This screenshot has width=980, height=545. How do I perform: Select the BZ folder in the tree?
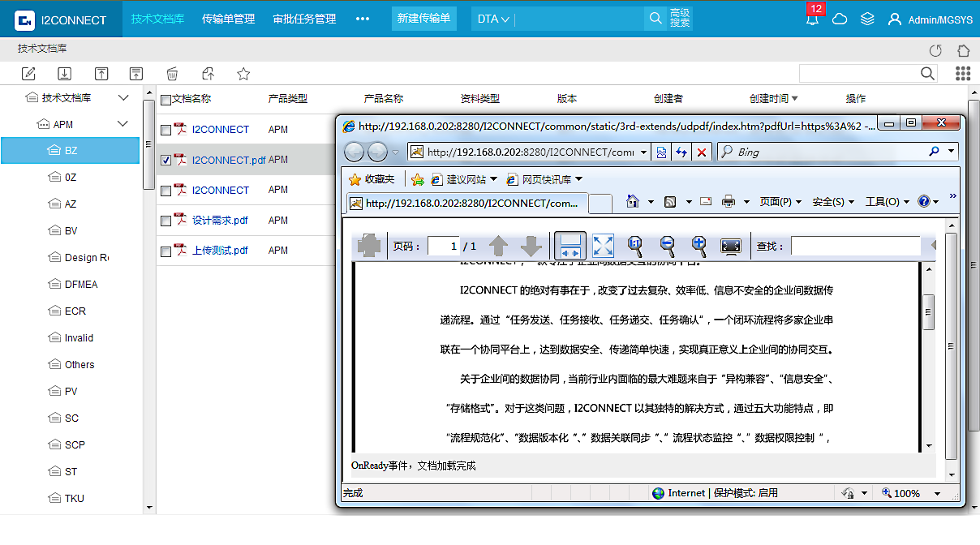(x=71, y=151)
